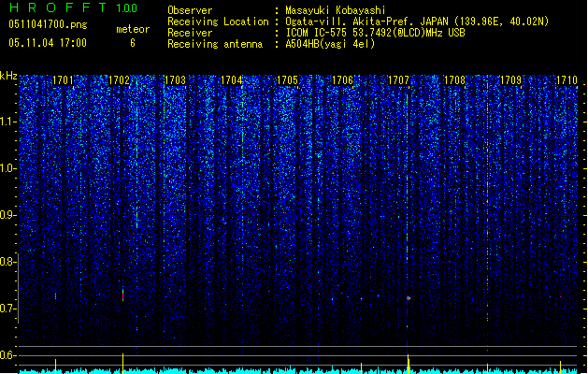The height and width of the screenshot is (374, 588).
Task: Click the small meteor echo near 1701
Action: pos(55,296)
